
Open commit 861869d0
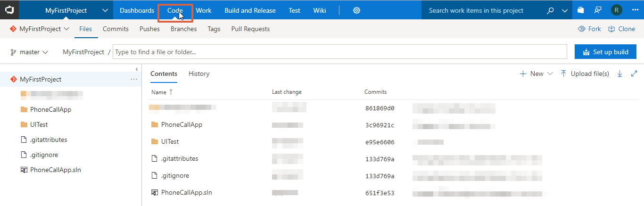[x=380, y=108]
